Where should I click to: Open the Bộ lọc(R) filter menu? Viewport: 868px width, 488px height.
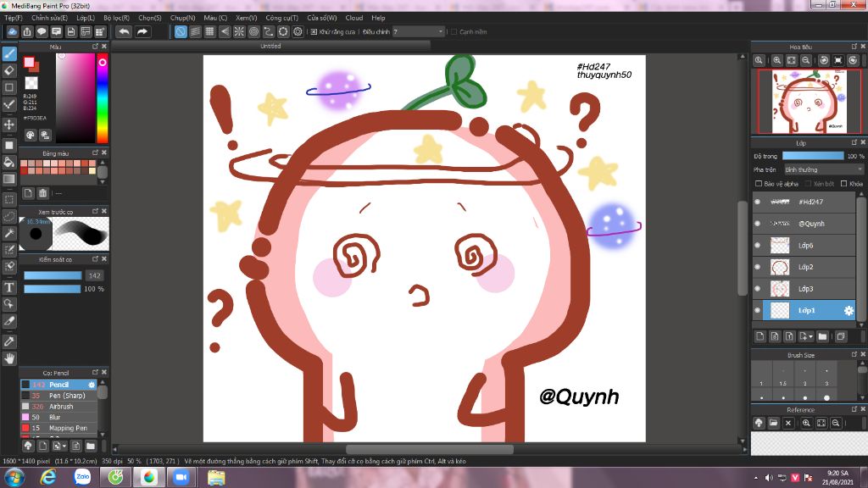click(x=116, y=18)
